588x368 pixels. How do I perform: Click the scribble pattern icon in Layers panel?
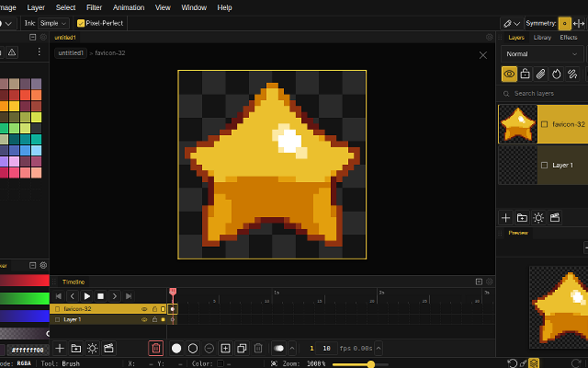coord(572,74)
